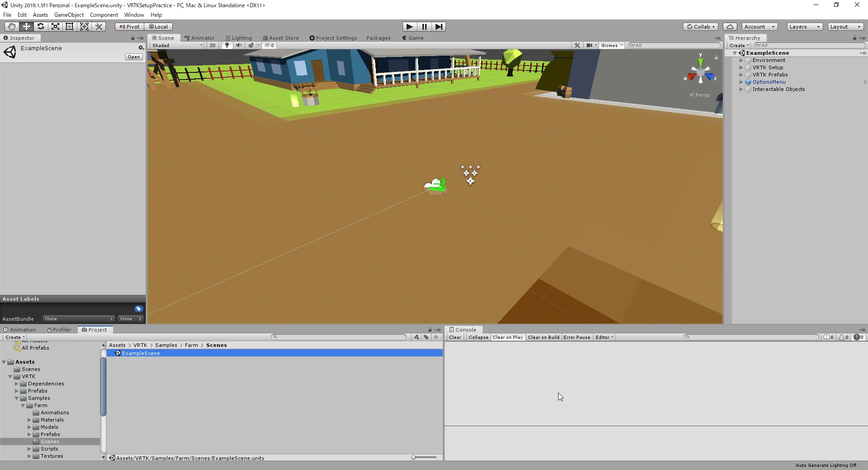This screenshot has width=868, height=470.
Task: Select the custom editor tools icon
Action: tap(99, 27)
